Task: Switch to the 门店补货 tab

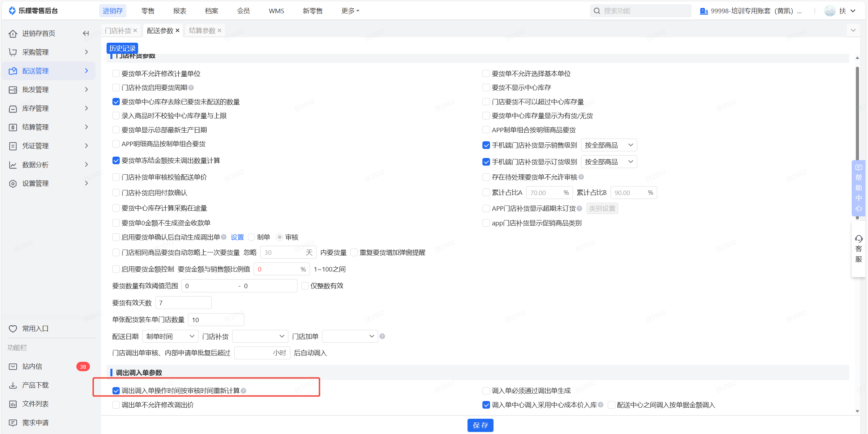Action: (x=118, y=31)
